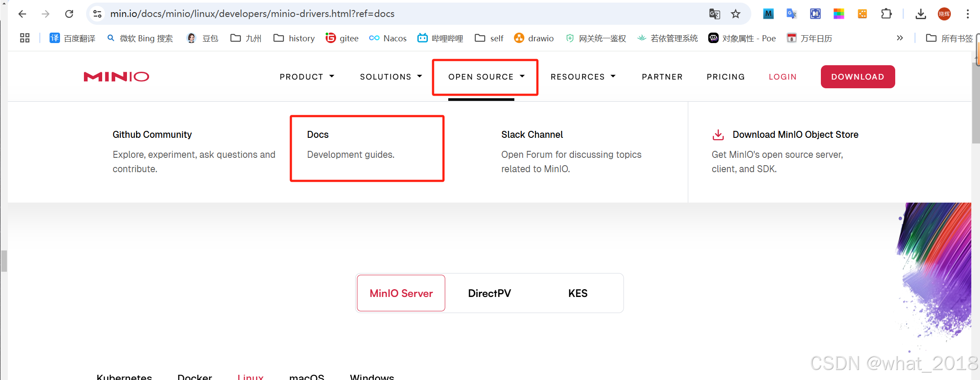Expand the PRODUCT dropdown menu
Screen dimensions: 980x380
pos(307,77)
